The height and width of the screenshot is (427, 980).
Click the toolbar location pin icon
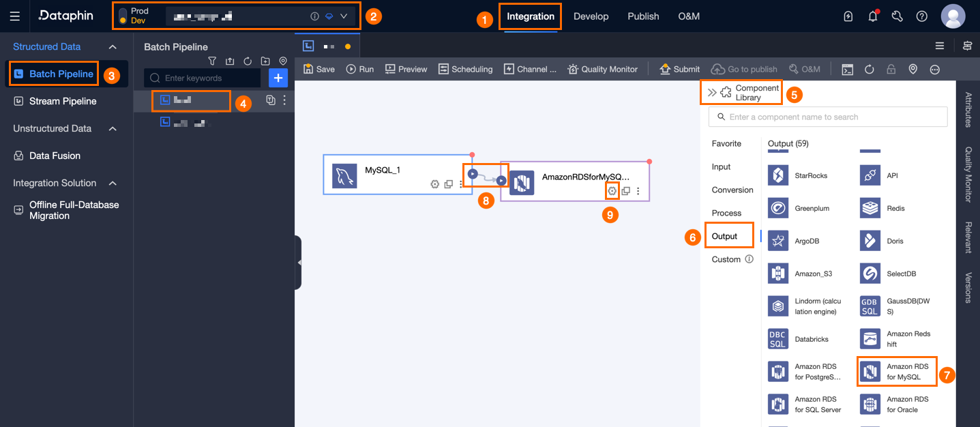pyautogui.click(x=912, y=69)
